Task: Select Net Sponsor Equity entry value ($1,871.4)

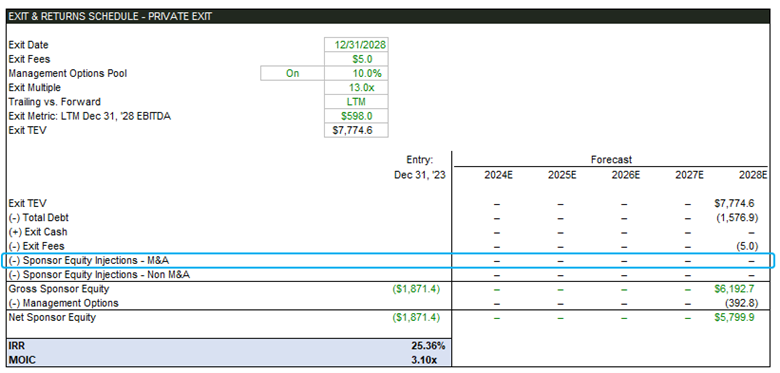Action: coord(415,317)
